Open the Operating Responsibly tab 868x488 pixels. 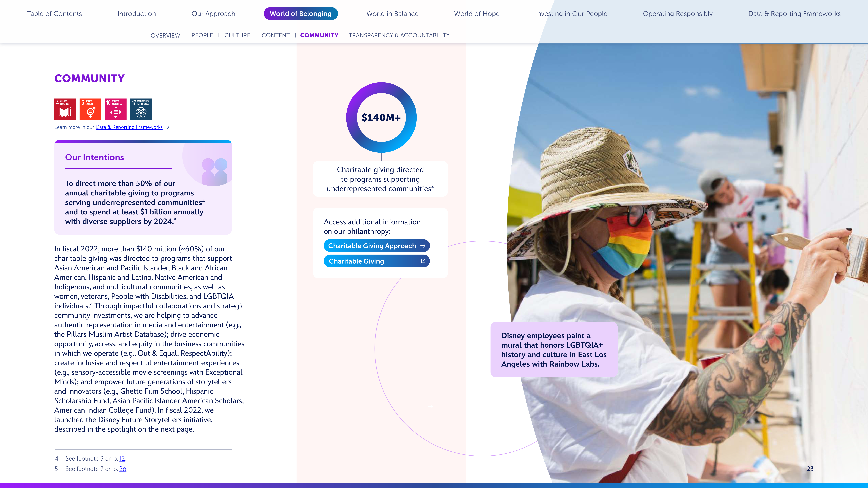(x=678, y=14)
